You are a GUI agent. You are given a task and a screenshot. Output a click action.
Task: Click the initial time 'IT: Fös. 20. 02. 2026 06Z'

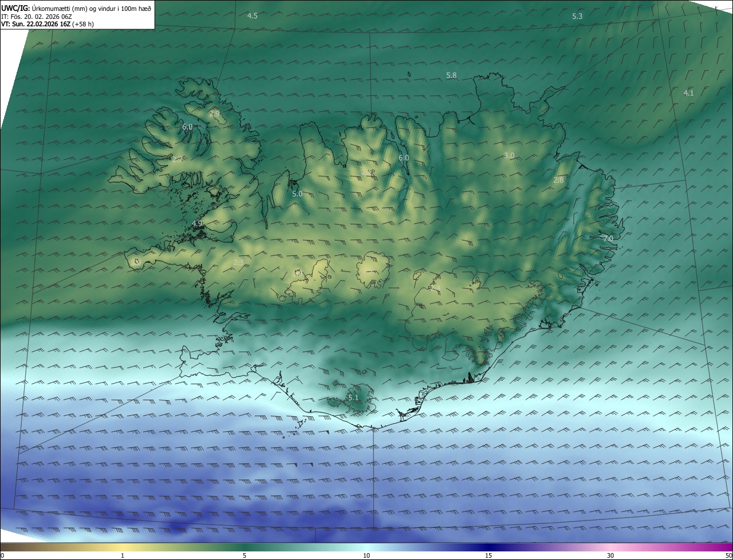click(x=37, y=17)
